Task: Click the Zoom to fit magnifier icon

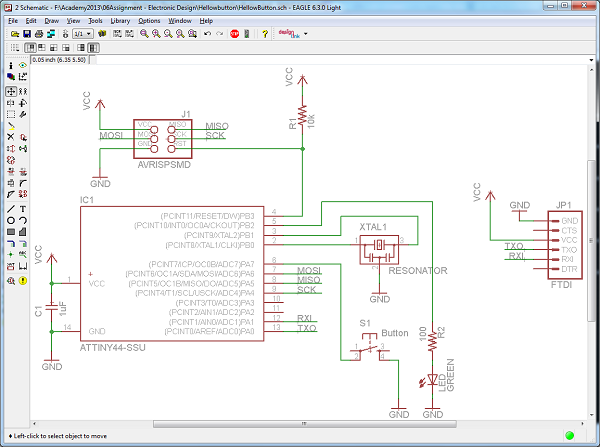Action: click(144, 34)
